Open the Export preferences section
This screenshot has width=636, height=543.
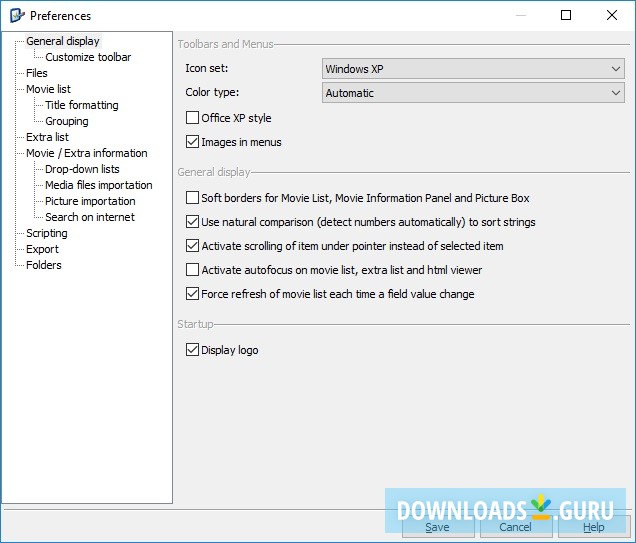point(42,249)
